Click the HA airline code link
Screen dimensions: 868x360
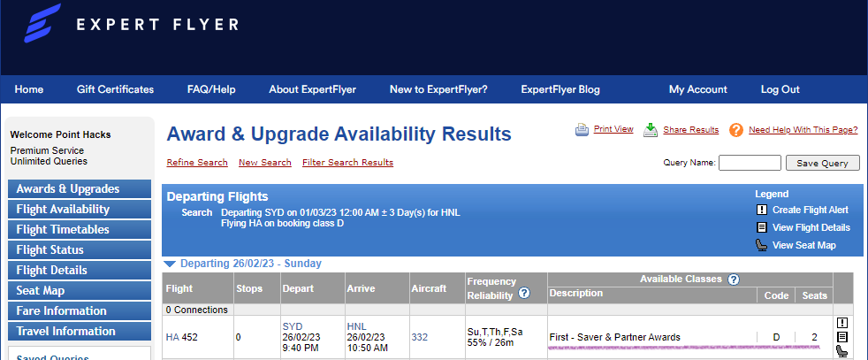click(x=172, y=337)
